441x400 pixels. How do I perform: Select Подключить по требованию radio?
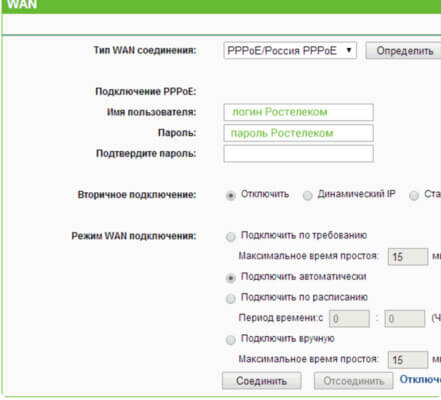230,237
